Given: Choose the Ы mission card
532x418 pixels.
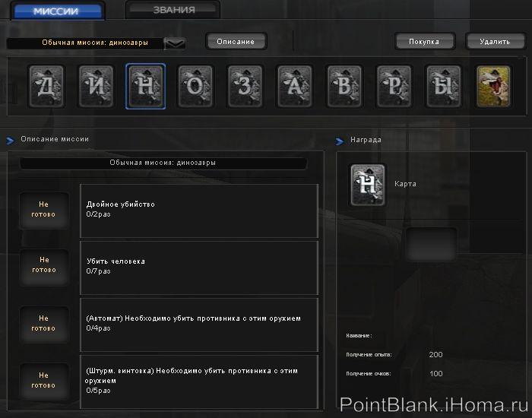Looking at the screenshot, I should coord(445,87).
